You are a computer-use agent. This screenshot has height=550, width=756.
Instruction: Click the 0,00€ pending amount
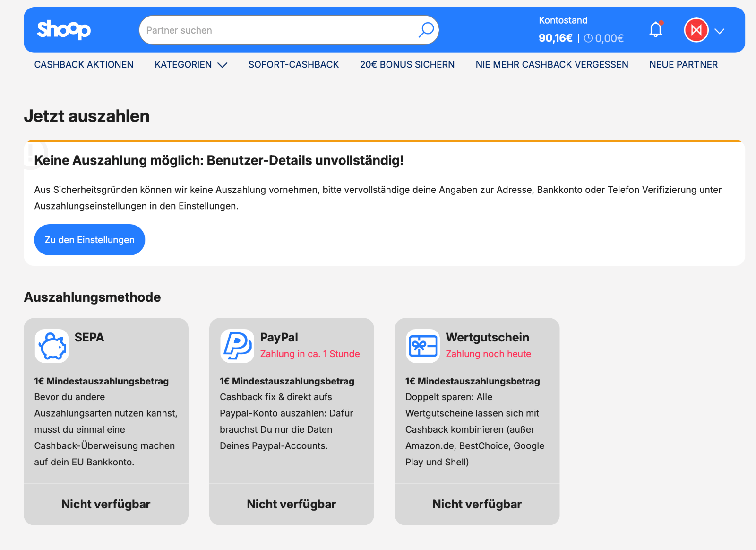pyautogui.click(x=610, y=38)
